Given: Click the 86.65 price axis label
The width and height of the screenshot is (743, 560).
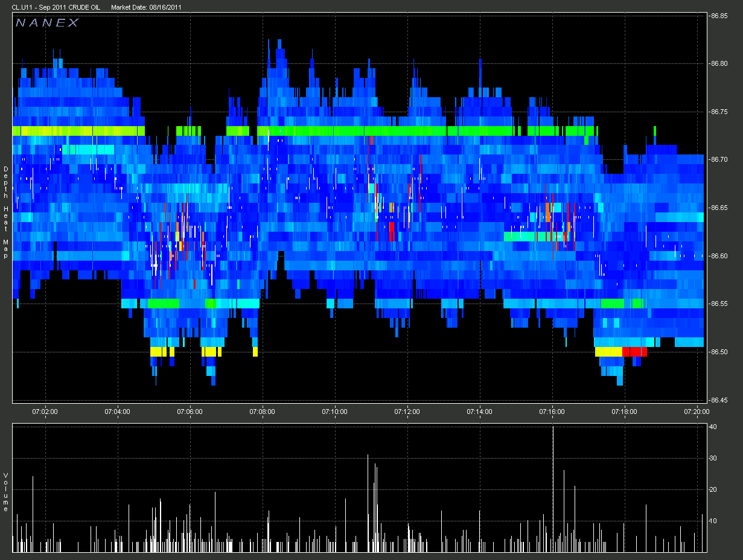Looking at the screenshot, I should 719,208.
